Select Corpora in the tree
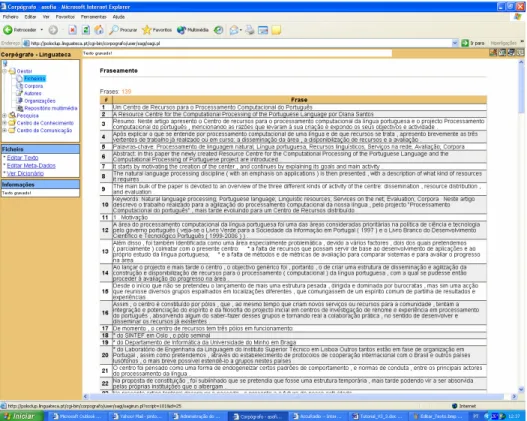Image resolution: width=527 pixels, height=421 pixels. click(33, 86)
